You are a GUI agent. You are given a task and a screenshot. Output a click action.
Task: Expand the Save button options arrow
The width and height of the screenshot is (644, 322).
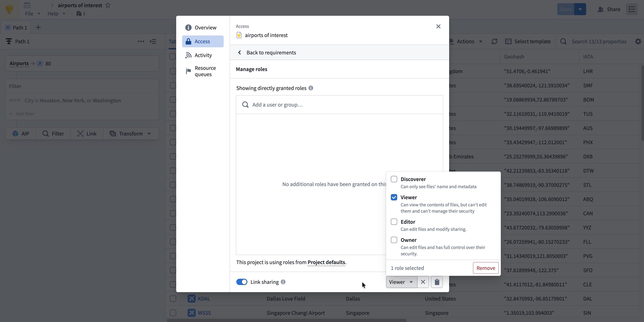[x=580, y=9]
